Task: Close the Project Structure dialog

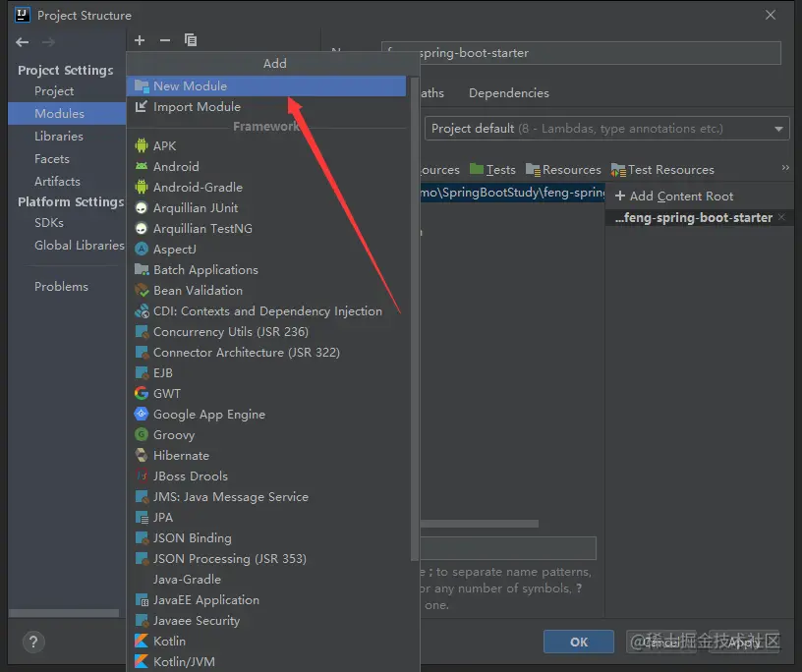Action: (771, 15)
